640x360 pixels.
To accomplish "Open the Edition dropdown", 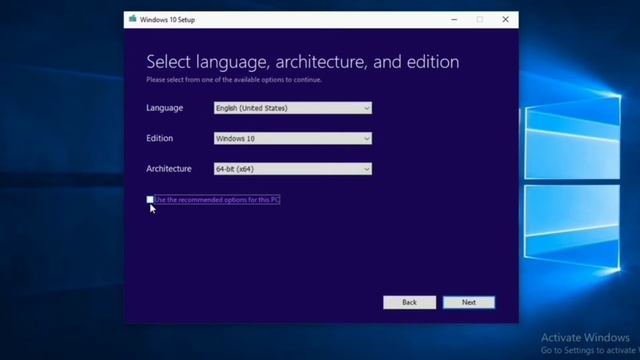I will 293,138.
